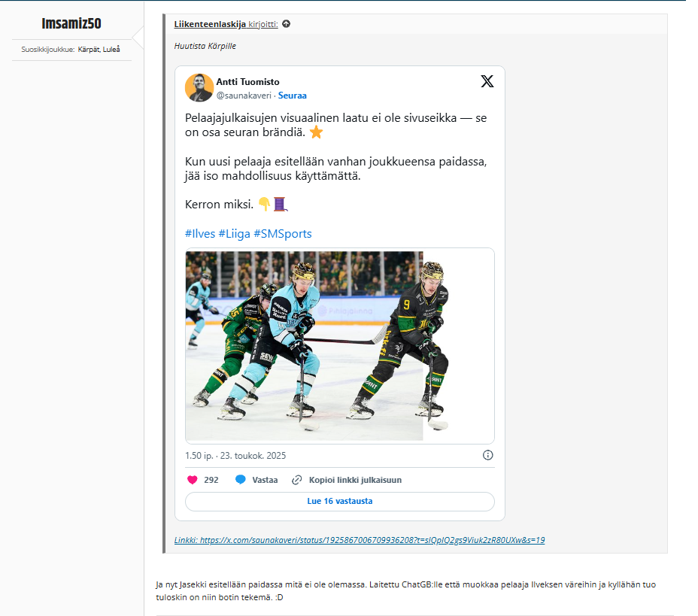Open the Liikenteenlaskija username link

[x=210, y=24]
